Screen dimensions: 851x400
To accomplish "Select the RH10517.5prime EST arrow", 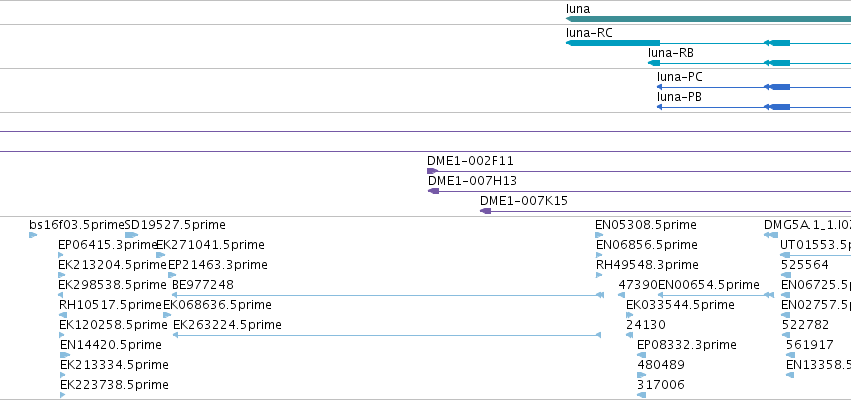I will click(63, 315).
